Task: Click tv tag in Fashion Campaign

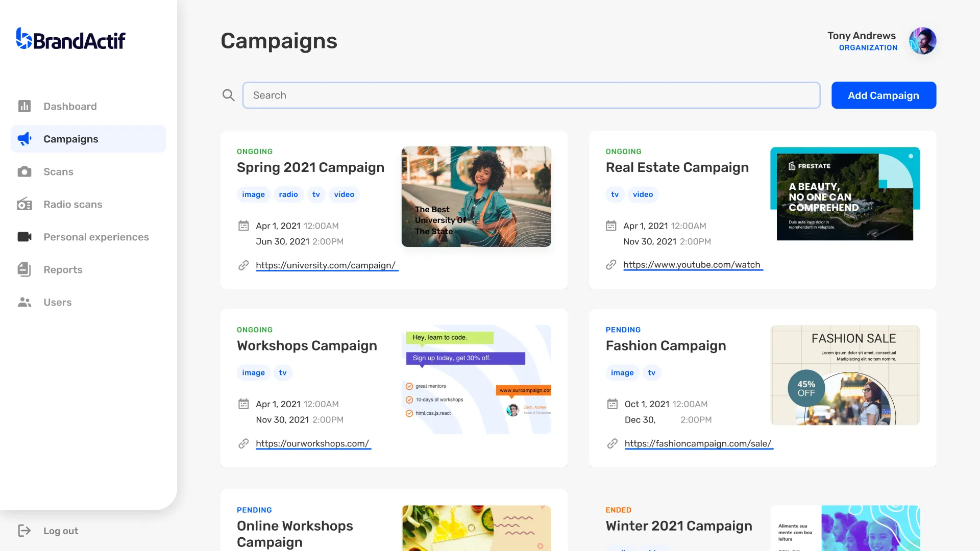Action: coord(652,372)
